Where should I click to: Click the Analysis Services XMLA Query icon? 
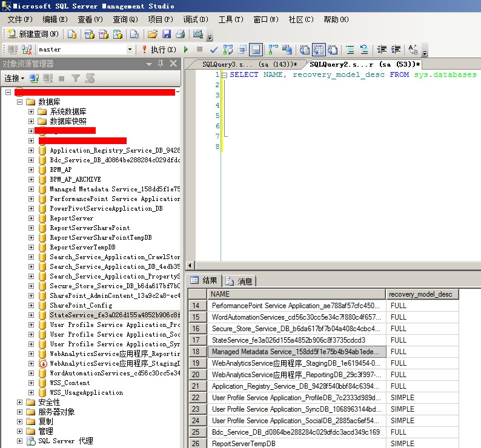(118, 34)
